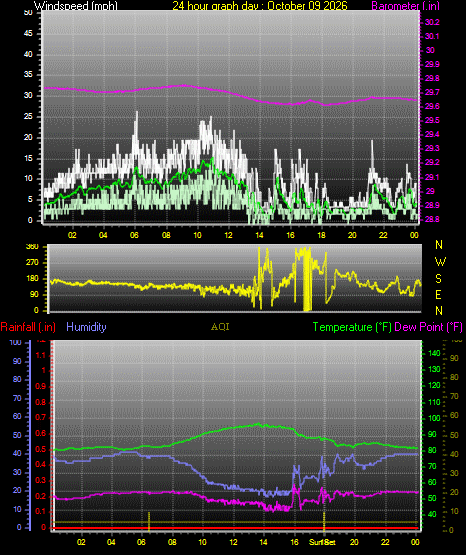Select the 45 windspeed scale value
This screenshot has height=555, width=466.
pyautogui.click(x=28, y=34)
